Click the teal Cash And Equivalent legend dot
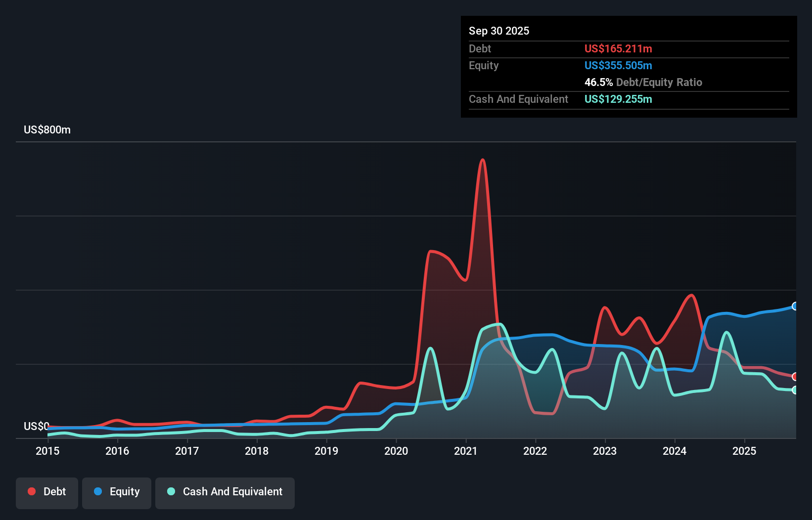 [x=171, y=491]
